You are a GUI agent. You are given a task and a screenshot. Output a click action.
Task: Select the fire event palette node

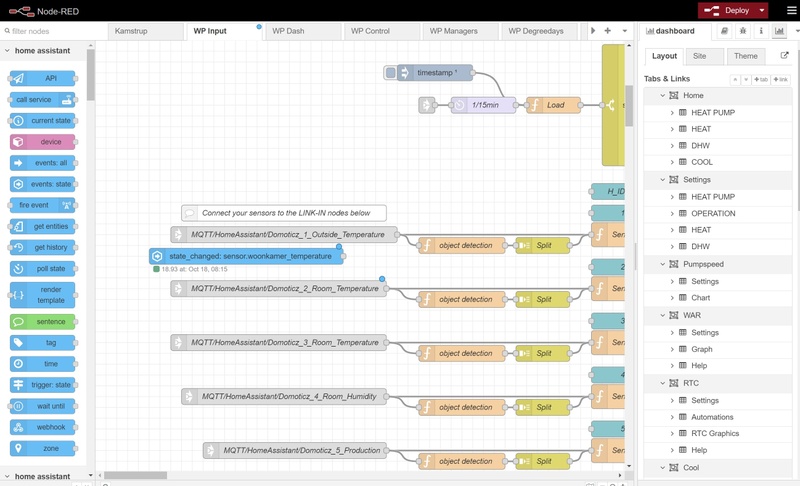pos(42,205)
